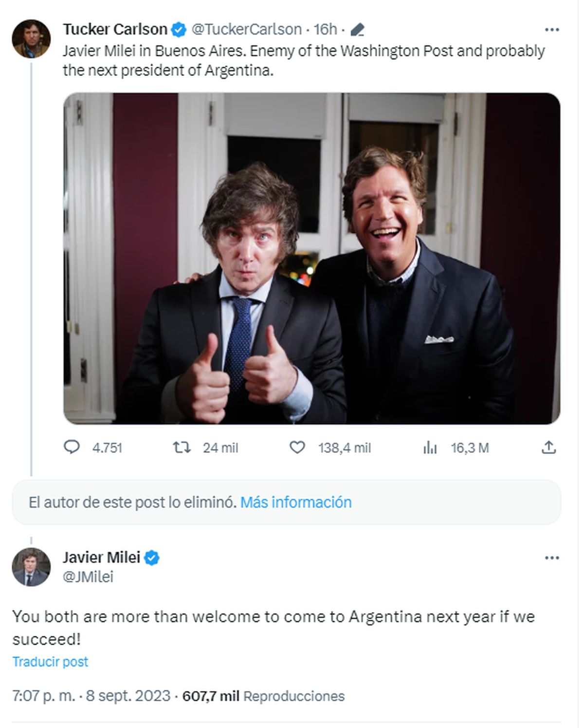Click the Más información link
Image resolution: width=584 pixels, height=728 pixels.
click(296, 502)
